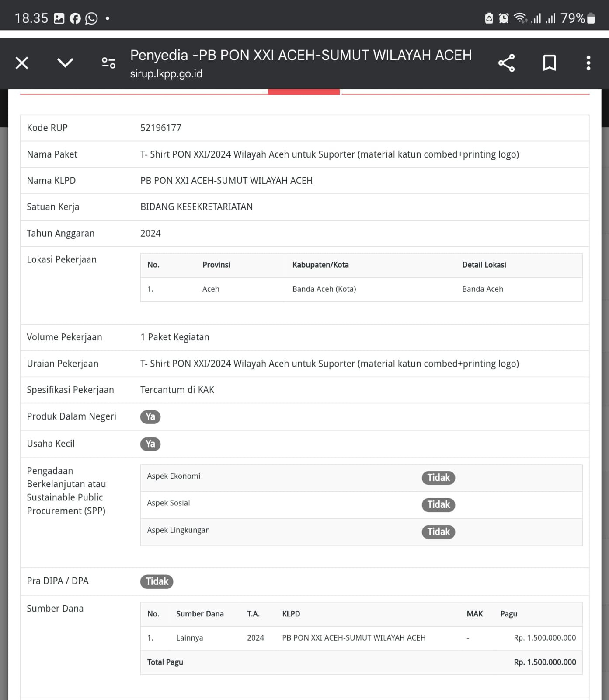Select the Uraian Pekerjaan description text
The height and width of the screenshot is (700, 609).
click(330, 364)
